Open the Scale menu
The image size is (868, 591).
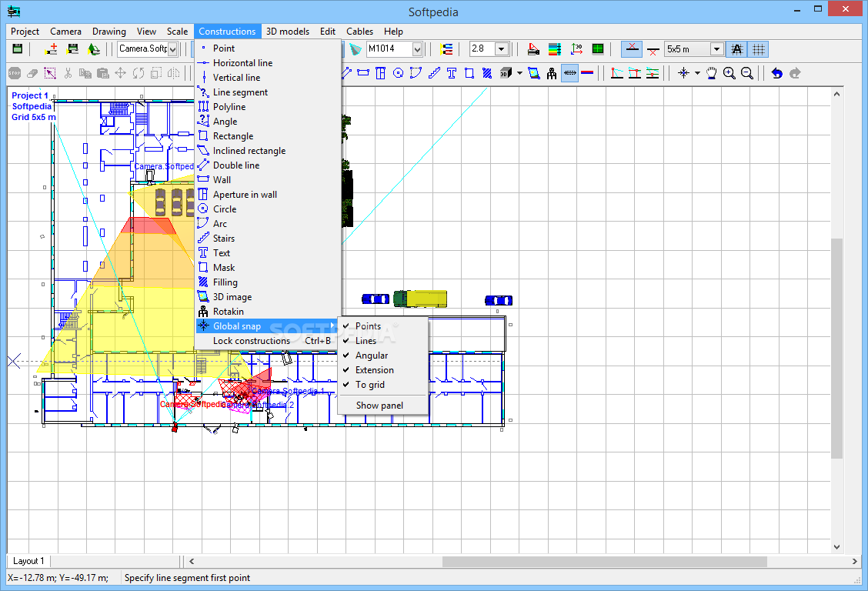pyautogui.click(x=178, y=32)
